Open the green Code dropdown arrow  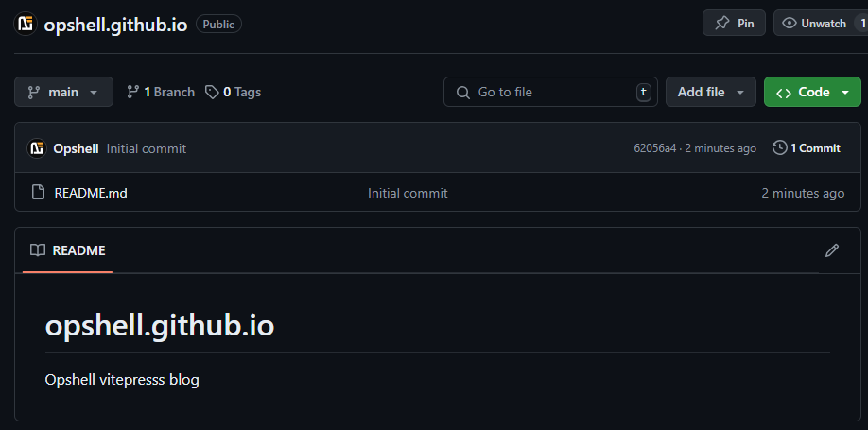coord(845,93)
